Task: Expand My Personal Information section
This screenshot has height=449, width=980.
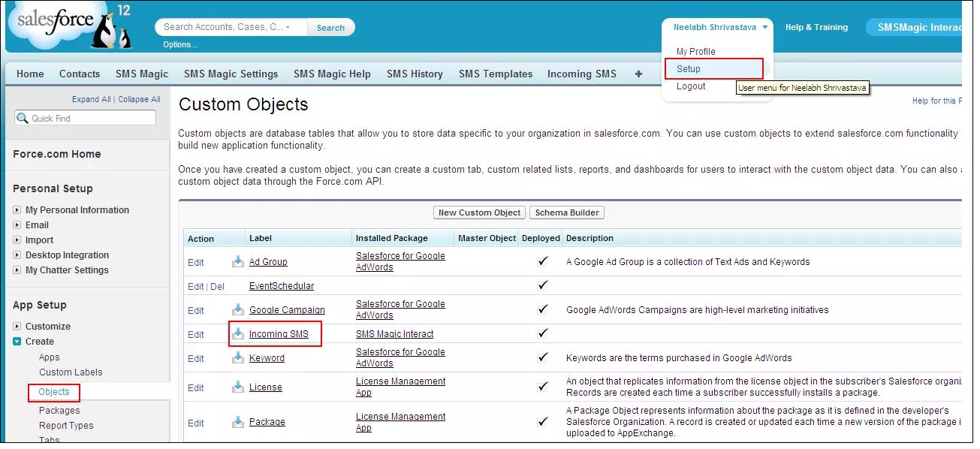Action: (17, 210)
